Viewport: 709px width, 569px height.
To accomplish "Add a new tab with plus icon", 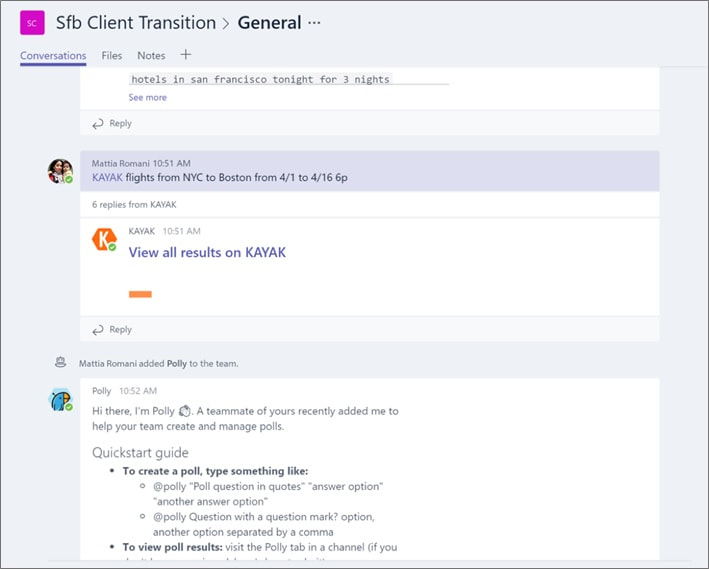I will (185, 55).
